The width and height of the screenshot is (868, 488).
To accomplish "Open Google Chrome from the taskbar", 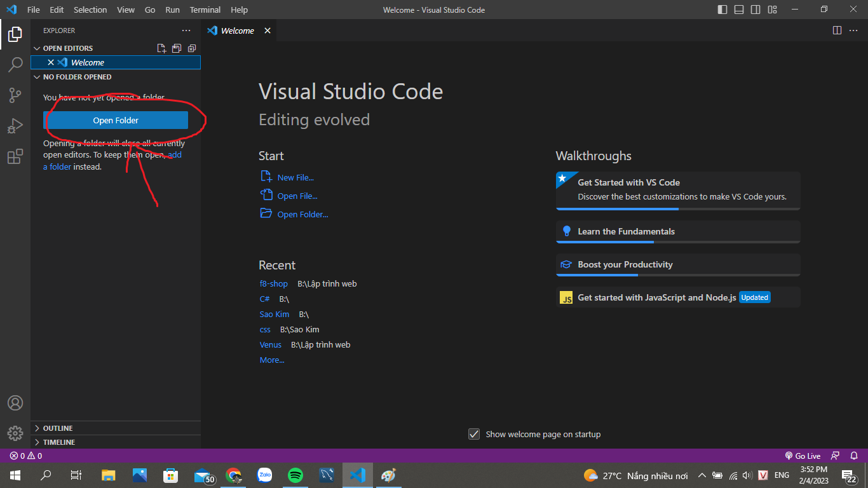I will pos(234,475).
